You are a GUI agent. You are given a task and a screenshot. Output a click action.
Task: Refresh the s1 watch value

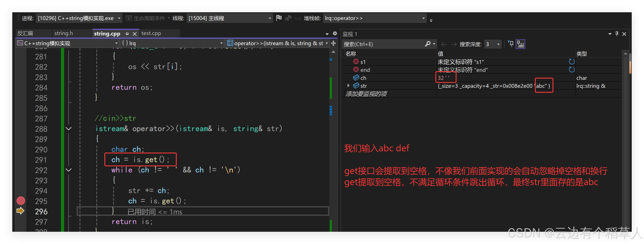pyautogui.click(x=571, y=62)
